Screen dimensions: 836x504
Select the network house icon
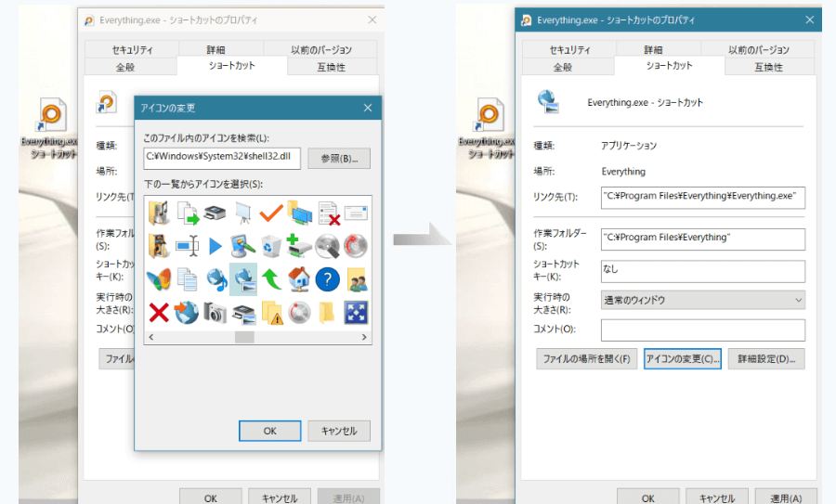(299, 279)
